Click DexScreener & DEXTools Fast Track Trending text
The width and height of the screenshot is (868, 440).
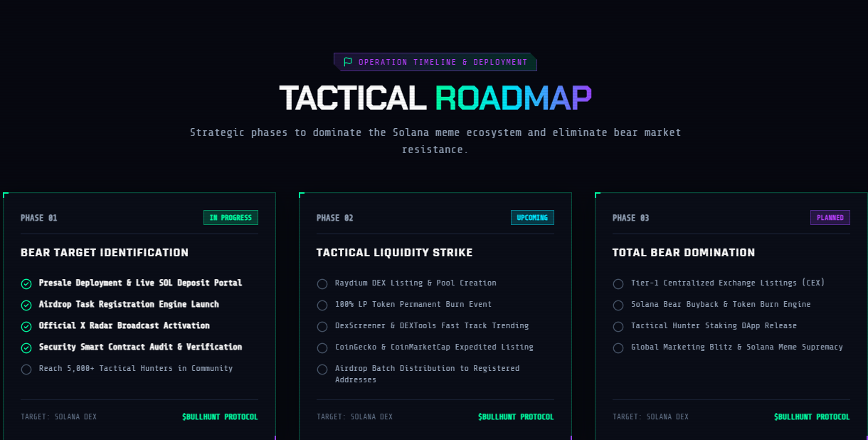click(x=432, y=326)
